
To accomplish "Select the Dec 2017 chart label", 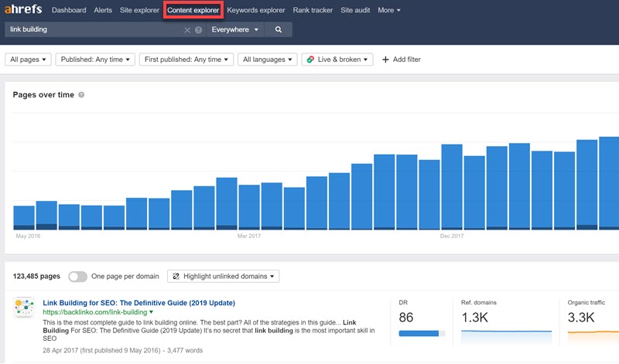I will coord(452,236).
